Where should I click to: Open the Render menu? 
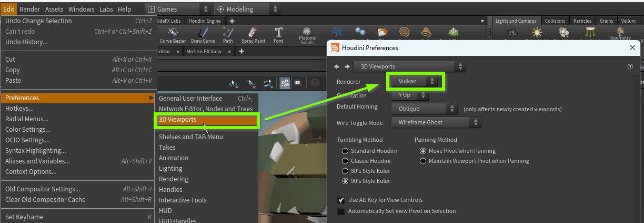click(29, 9)
